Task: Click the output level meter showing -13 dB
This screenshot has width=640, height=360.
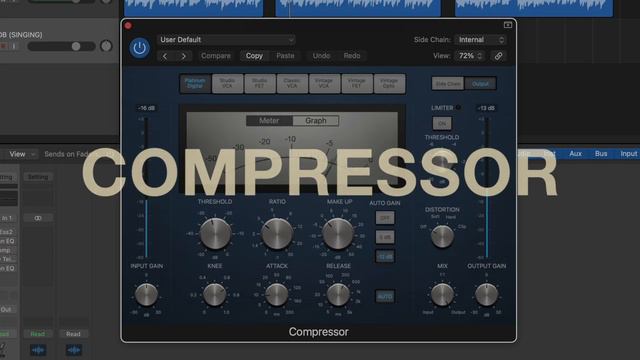Action: 487,188
